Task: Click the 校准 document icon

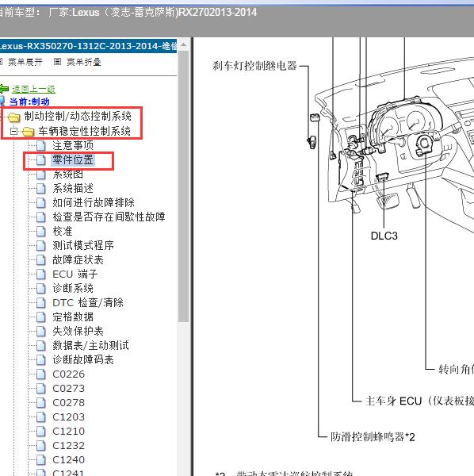Action: click(x=41, y=232)
